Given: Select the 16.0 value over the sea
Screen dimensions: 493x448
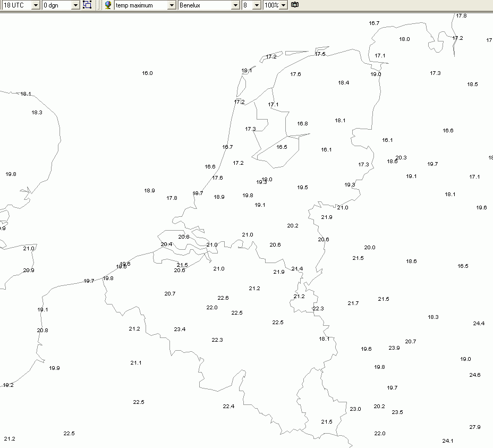Looking at the screenshot, I should click(147, 73).
